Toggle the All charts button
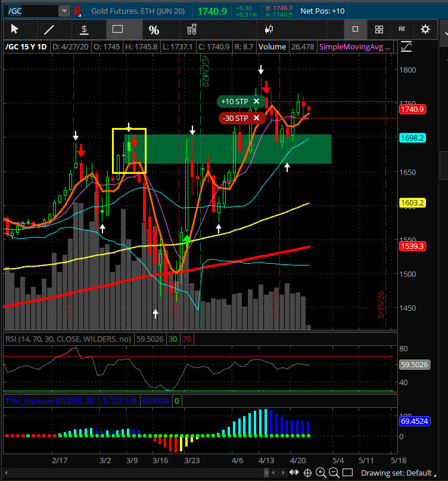Screen dimensions: 448x481 (x=402, y=29)
